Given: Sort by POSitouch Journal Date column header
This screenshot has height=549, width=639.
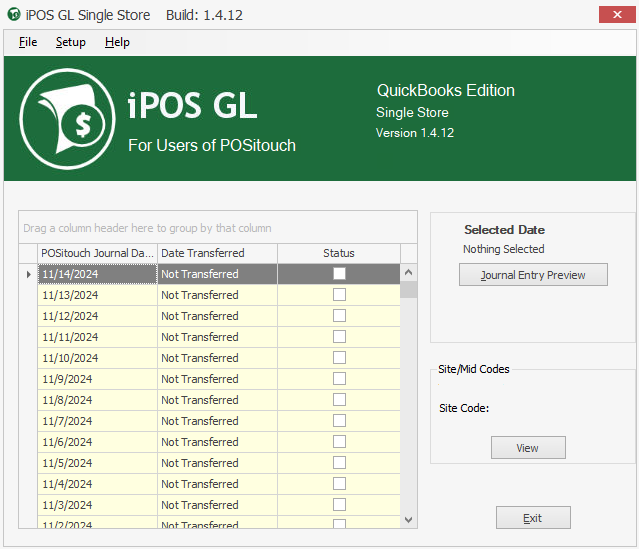Looking at the screenshot, I should 97,253.
